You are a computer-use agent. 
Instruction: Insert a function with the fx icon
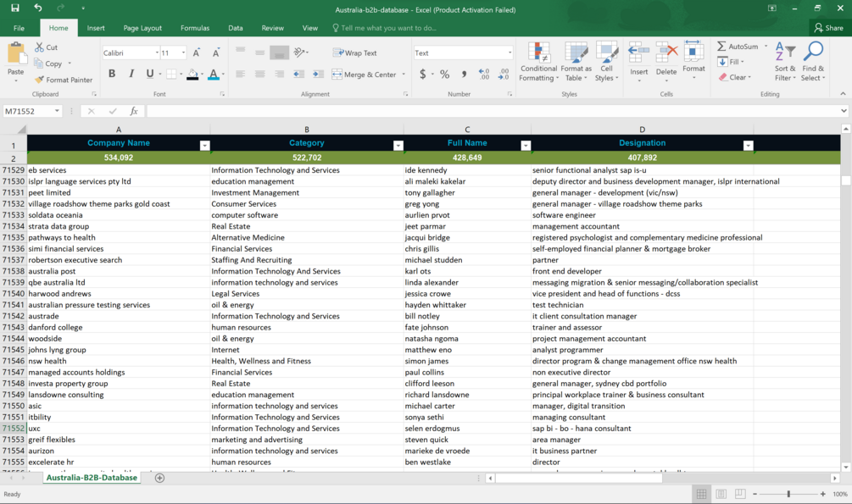[134, 111]
